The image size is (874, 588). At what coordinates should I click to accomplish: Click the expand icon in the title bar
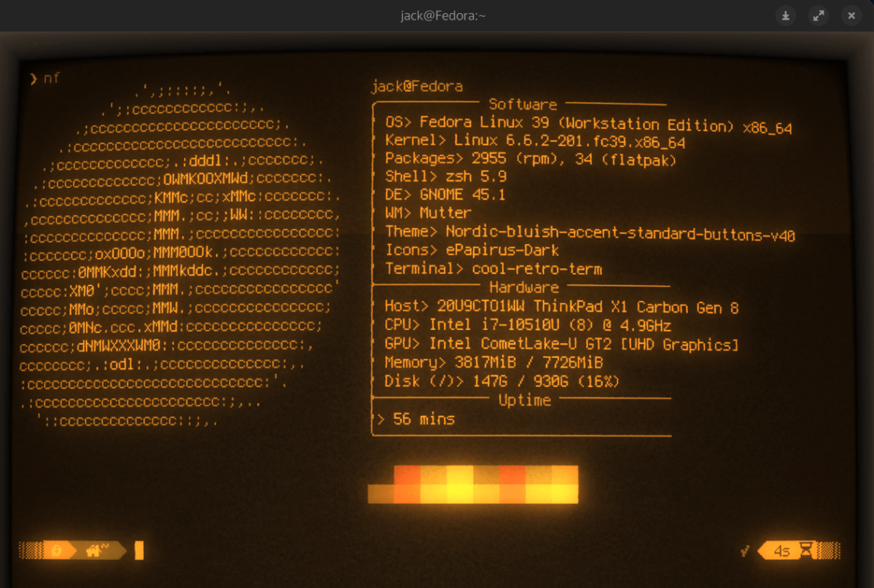(x=818, y=15)
